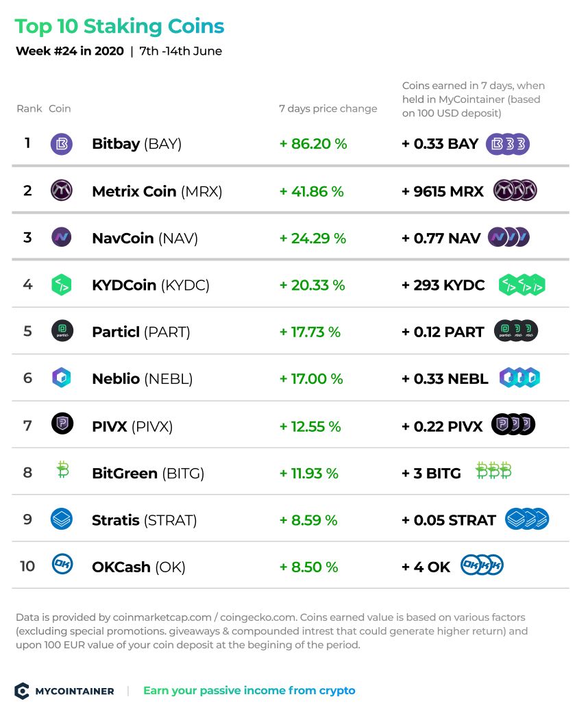Open the Earn your passive income link
Screen dimensions: 588x723
click(249, 691)
